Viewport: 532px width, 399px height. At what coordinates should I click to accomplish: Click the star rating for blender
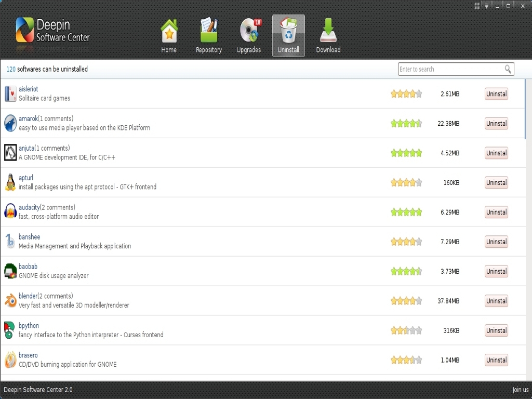point(406,301)
